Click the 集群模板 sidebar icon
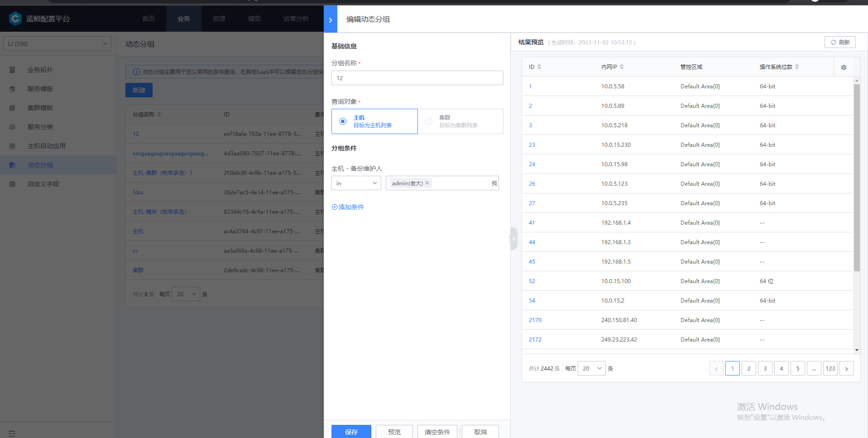The image size is (868, 438). point(12,108)
